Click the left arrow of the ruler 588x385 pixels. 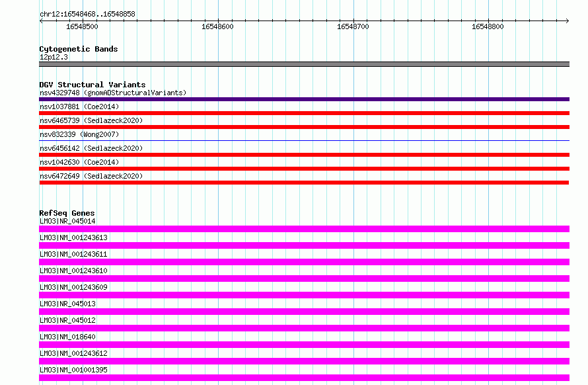[x=41, y=21]
